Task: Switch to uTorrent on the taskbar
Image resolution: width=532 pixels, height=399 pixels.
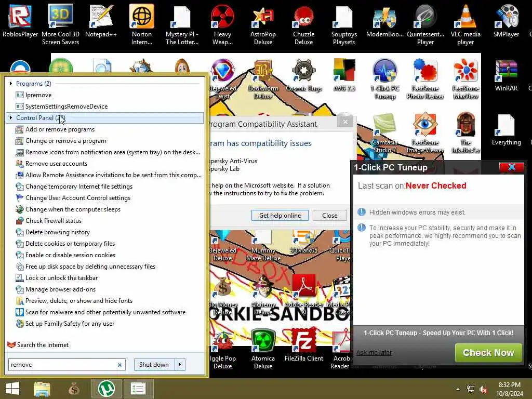Action: pyautogui.click(x=106, y=389)
